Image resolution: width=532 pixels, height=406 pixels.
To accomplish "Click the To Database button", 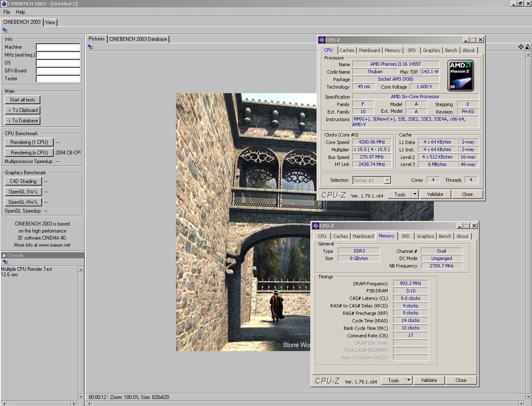I will [x=22, y=121].
